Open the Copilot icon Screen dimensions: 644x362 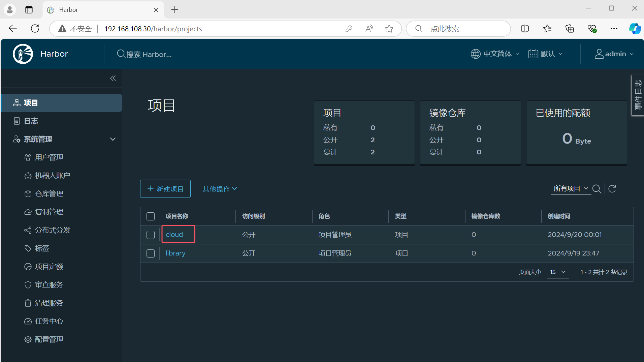click(635, 29)
